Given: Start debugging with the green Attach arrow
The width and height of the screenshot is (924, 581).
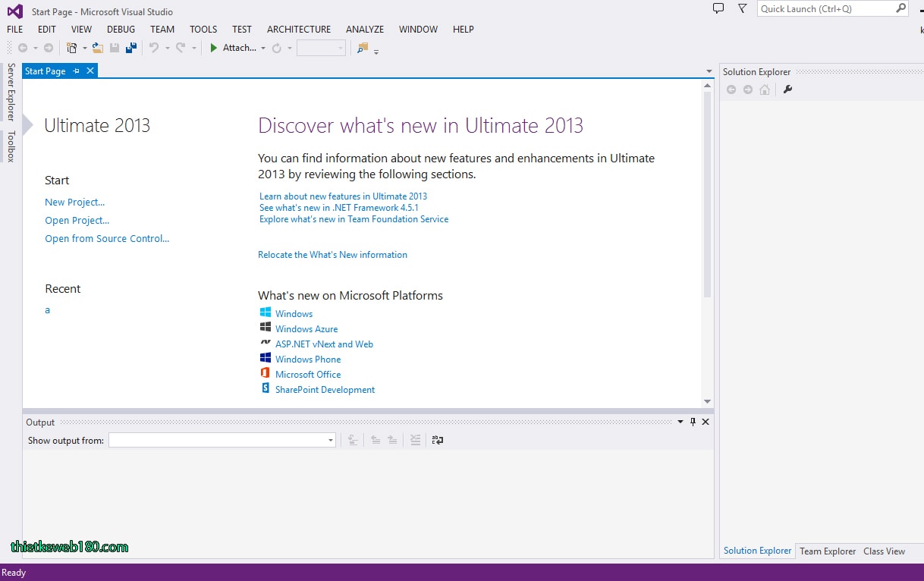Looking at the screenshot, I should (214, 47).
